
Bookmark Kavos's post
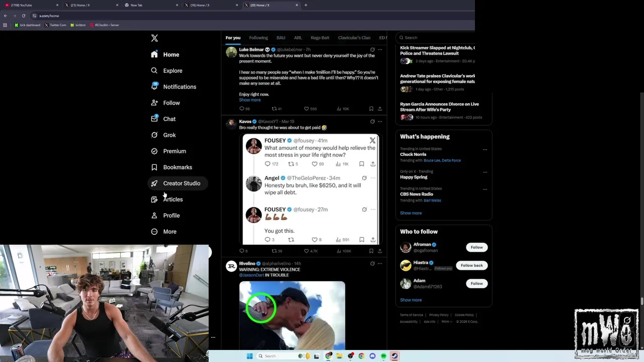tap(371, 251)
